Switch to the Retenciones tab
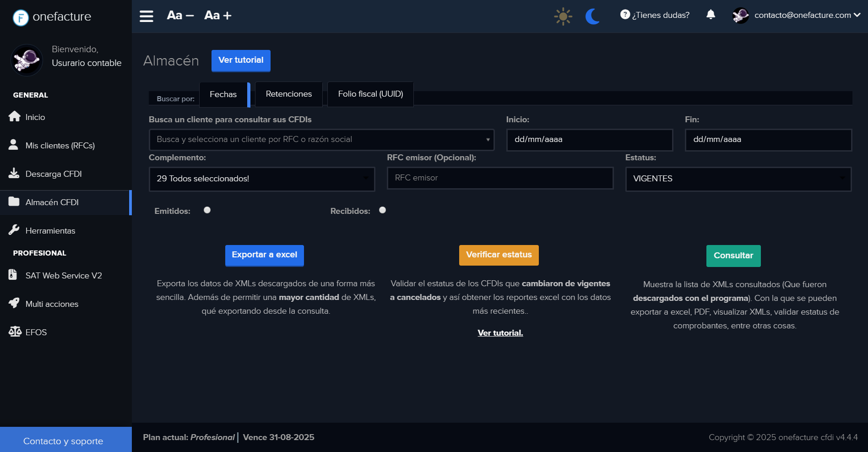Viewport: 868px width, 452px height. click(x=289, y=94)
